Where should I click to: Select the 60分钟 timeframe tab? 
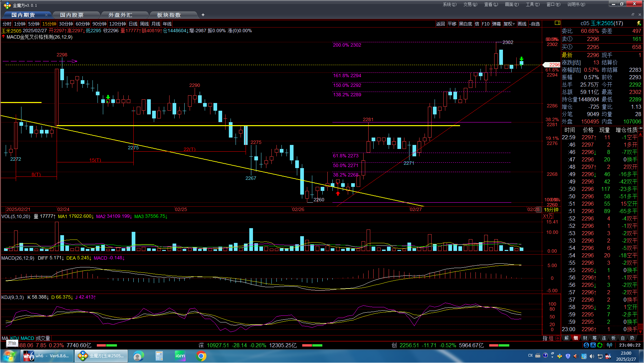pos(82,24)
